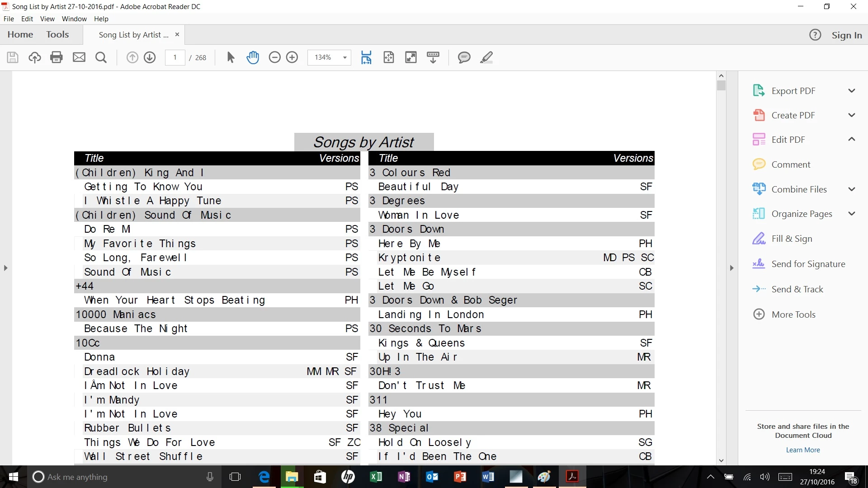
Task: Toggle the left navigation pane arrow
Action: [x=5, y=268]
